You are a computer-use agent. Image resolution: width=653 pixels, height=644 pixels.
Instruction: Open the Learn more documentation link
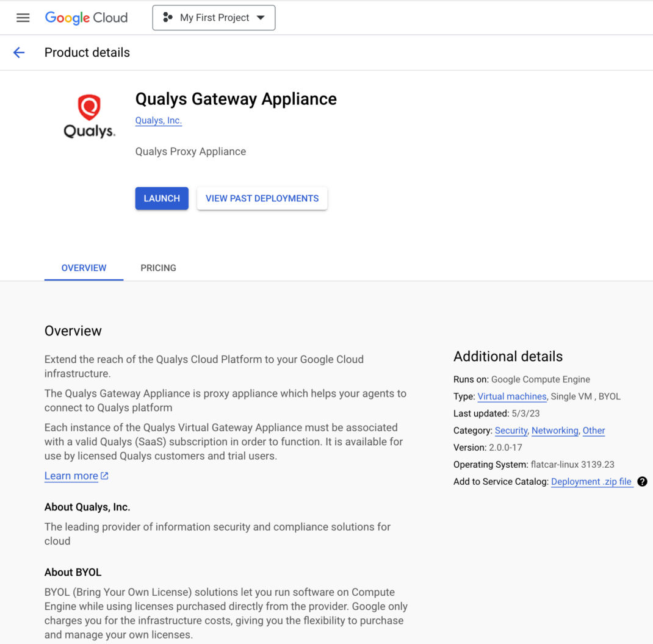pos(71,476)
